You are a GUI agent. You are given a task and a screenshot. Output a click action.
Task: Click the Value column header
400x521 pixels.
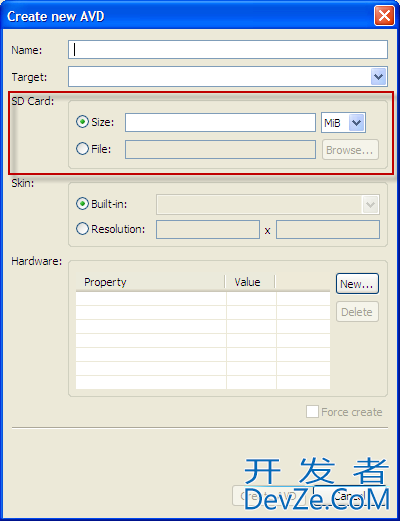250,282
